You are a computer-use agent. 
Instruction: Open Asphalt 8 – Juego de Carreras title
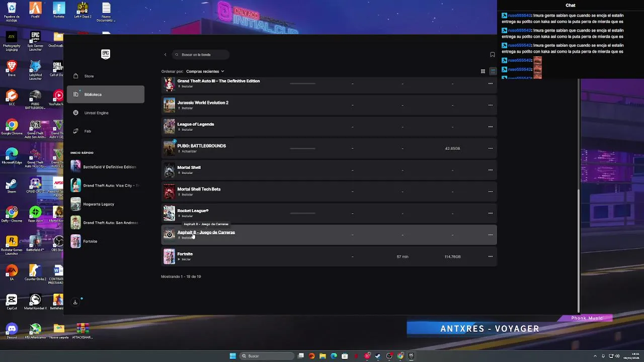206,232
